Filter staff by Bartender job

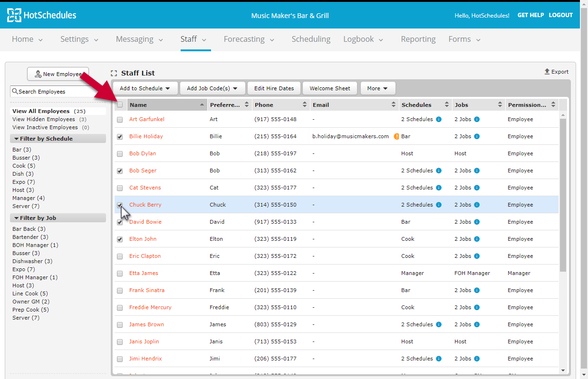point(30,237)
